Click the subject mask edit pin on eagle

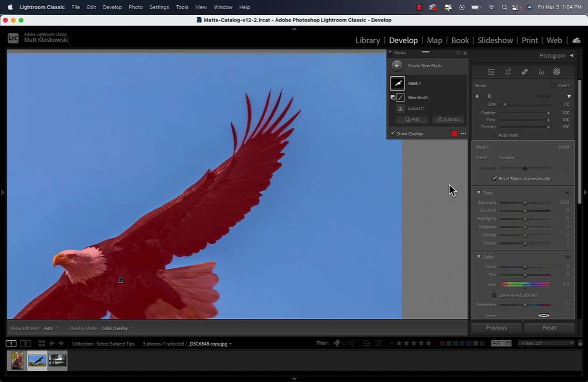click(x=121, y=280)
